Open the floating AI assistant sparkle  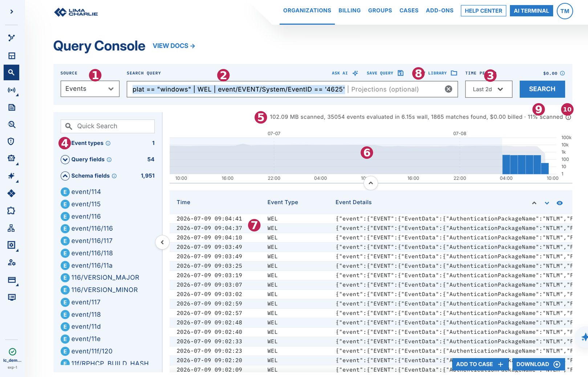(584, 337)
